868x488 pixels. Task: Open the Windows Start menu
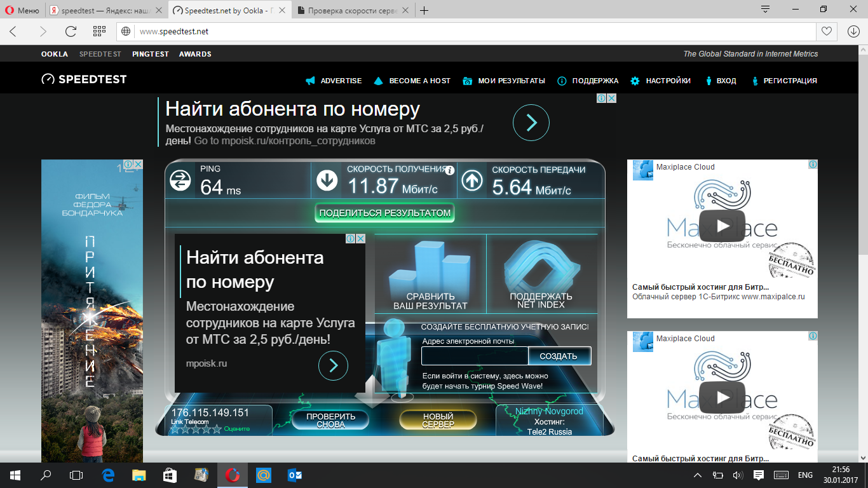pos(15,475)
